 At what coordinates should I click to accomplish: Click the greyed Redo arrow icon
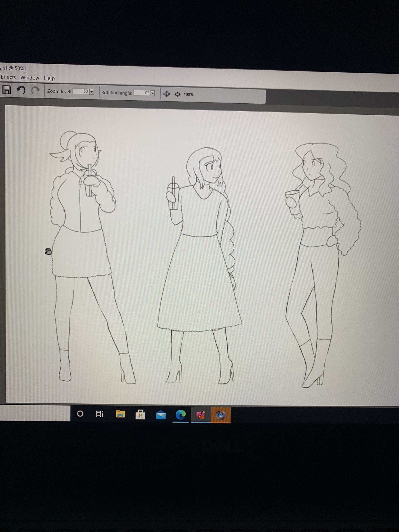tap(35, 90)
